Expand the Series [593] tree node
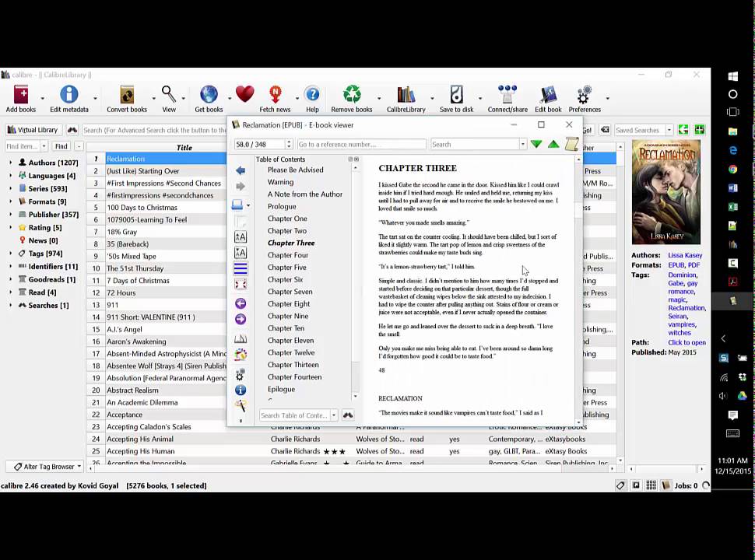The height and width of the screenshot is (560, 755). (x=10, y=188)
